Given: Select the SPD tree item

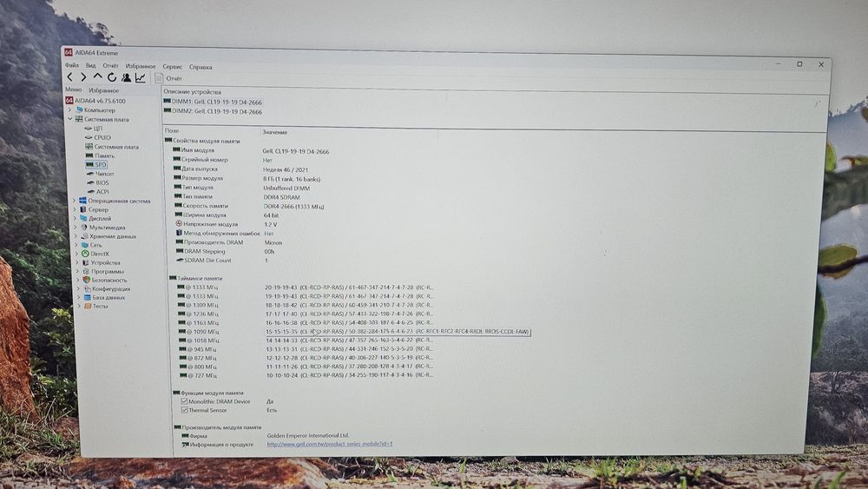Looking at the screenshot, I should [96, 164].
